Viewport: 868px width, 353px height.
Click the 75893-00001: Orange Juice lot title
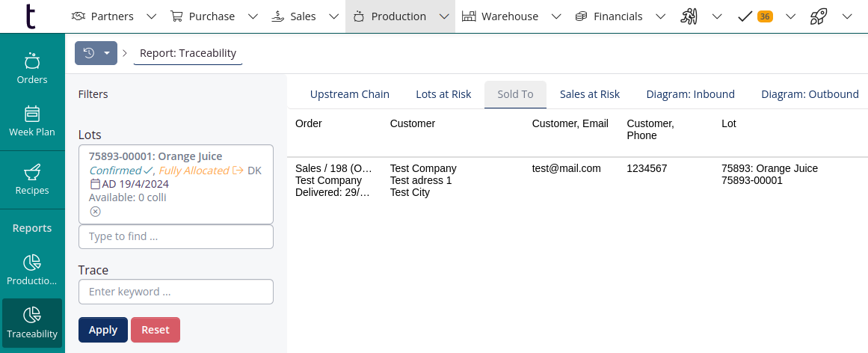pyautogui.click(x=156, y=156)
